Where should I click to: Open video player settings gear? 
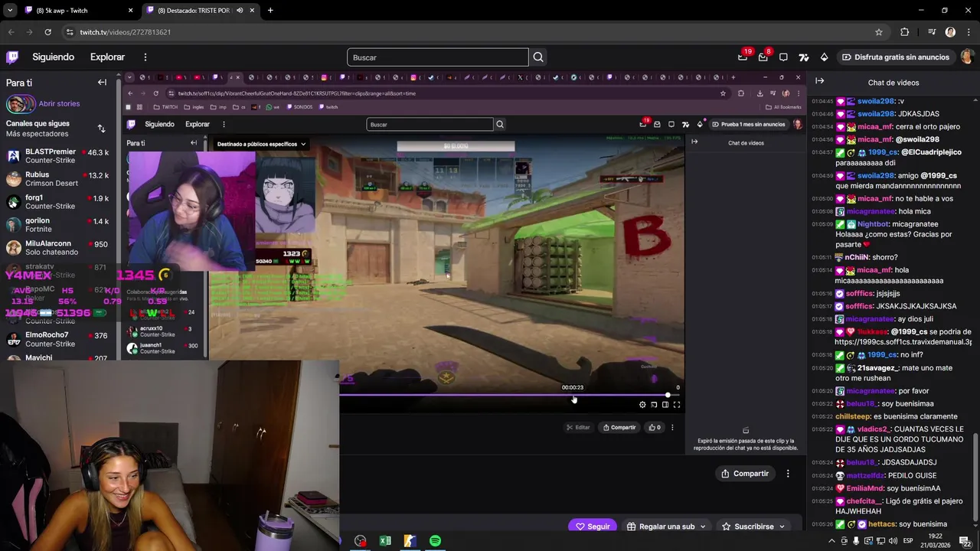[642, 405]
